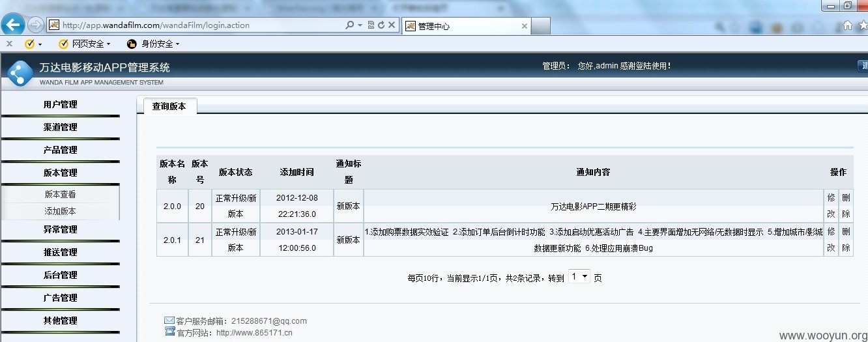This screenshot has height=342, width=868.
Task: Collapse 版本管理 sidebar section
Action: coord(60,173)
